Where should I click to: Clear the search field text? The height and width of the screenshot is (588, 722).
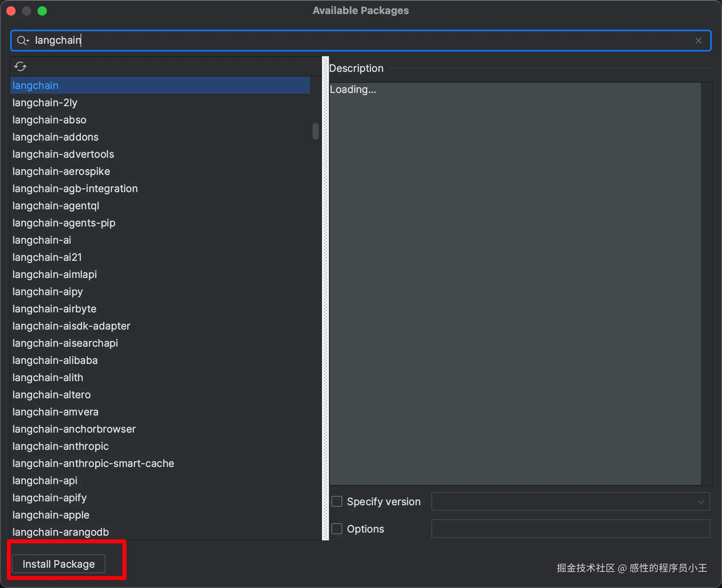[699, 41]
